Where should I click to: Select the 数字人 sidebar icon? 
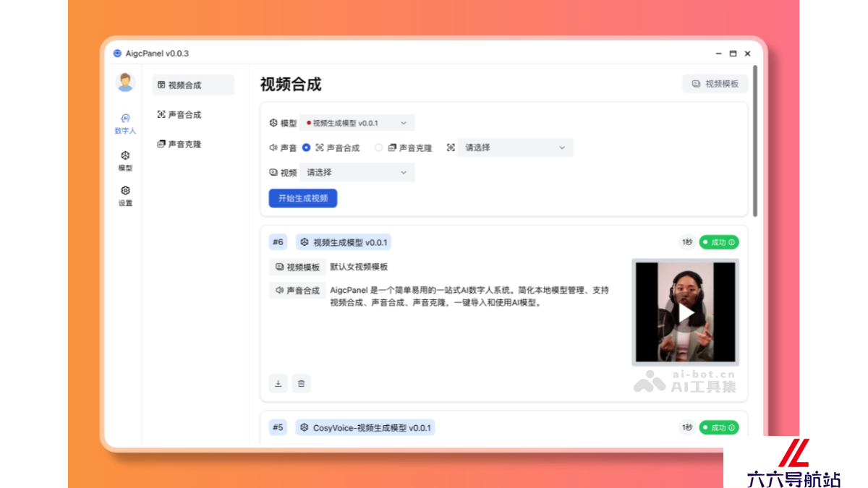125,124
